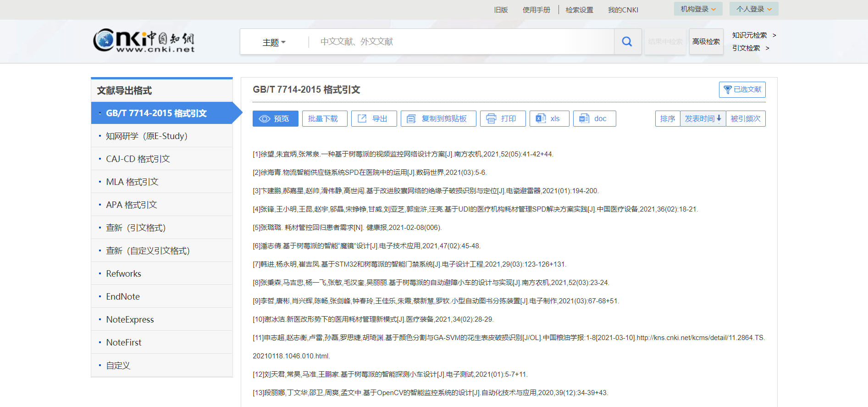Image resolution: width=868 pixels, height=407 pixels.
Task: Select 查新 (自定义引文格式) option
Action: [x=162, y=251]
